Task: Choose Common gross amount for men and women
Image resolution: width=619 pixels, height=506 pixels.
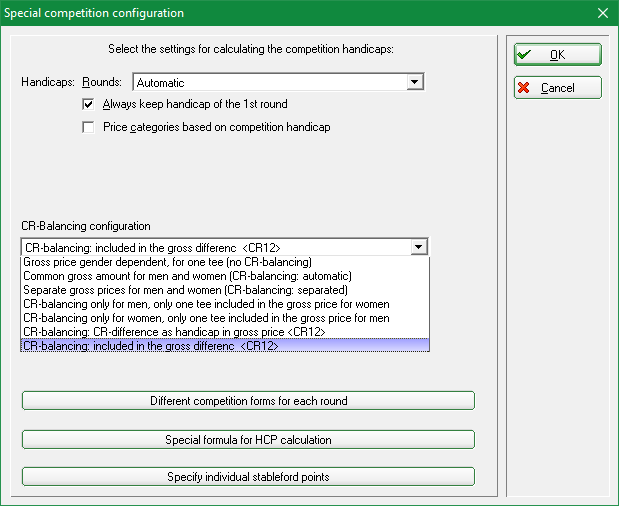Action: (225, 276)
